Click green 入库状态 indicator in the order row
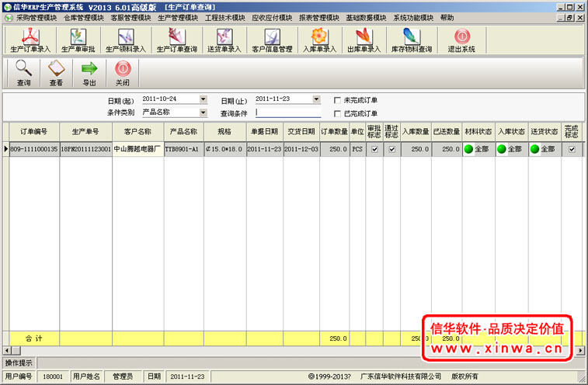This screenshot has height=385, width=588. pyautogui.click(x=501, y=149)
